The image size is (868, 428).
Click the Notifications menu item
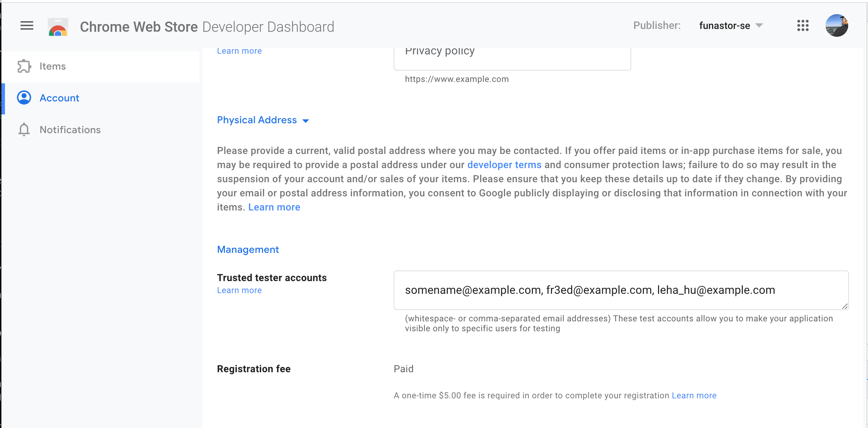(70, 130)
